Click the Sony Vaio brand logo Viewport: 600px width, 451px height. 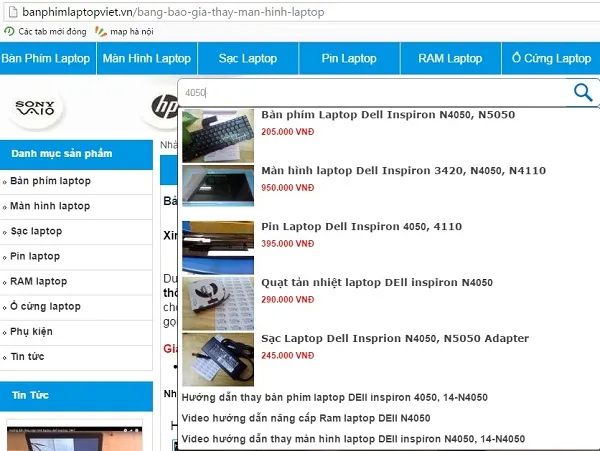35,108
